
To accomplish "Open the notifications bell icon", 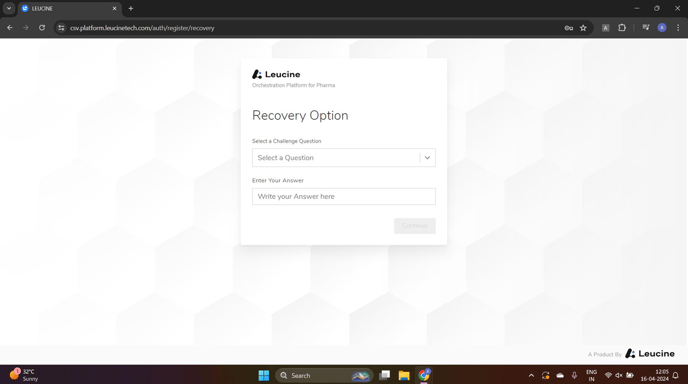I will coord(676,375).
